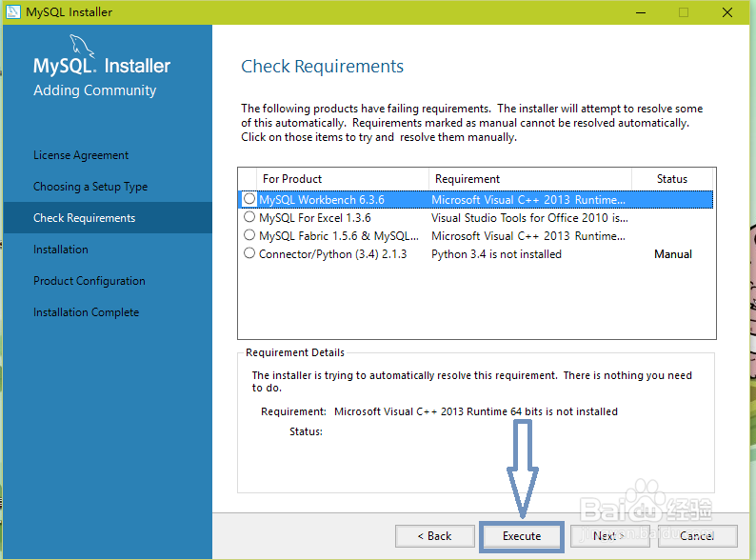
Task: Click the MySQL Installer title bar icon
Action: pyautogui.click(x=12, y=12)
